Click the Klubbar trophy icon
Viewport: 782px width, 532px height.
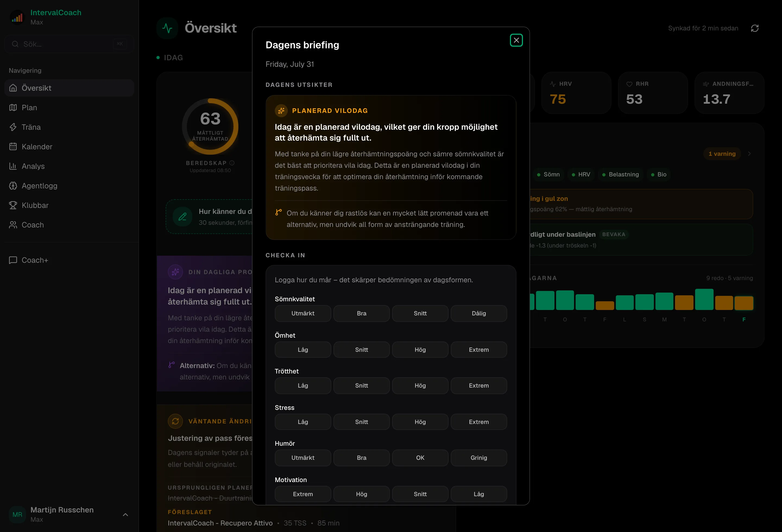click(13, 205)
